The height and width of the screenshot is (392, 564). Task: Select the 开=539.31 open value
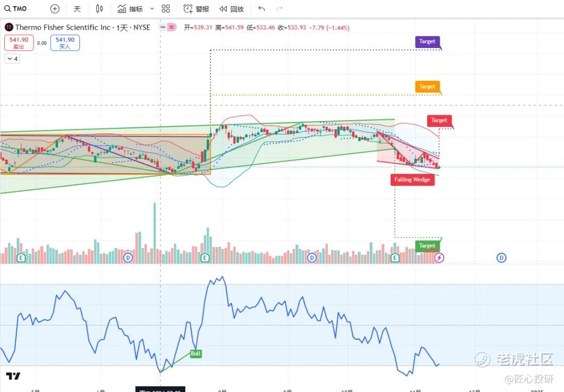pos(198,28)
